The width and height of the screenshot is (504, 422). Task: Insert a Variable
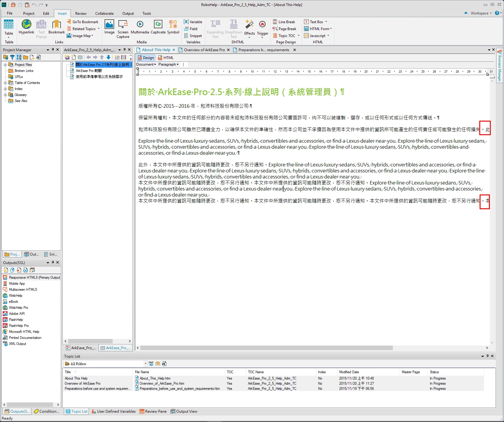pos(193,22)
